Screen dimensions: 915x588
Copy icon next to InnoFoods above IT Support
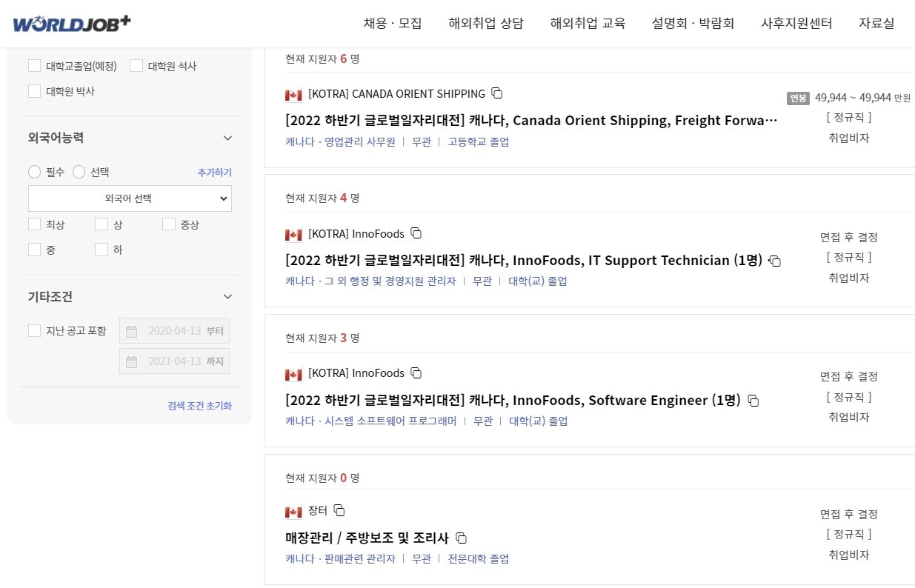point(416,233)
